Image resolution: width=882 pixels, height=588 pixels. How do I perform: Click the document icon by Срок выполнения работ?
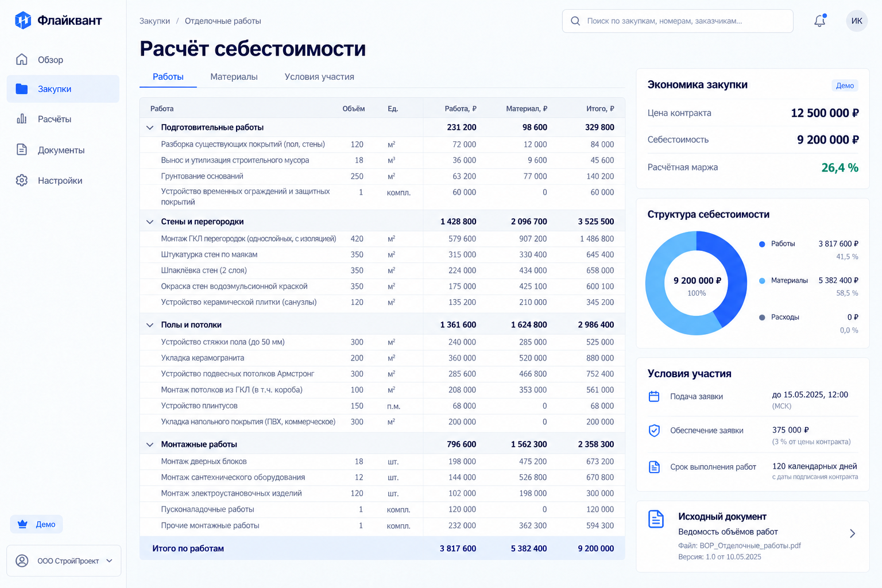(654, 467)
